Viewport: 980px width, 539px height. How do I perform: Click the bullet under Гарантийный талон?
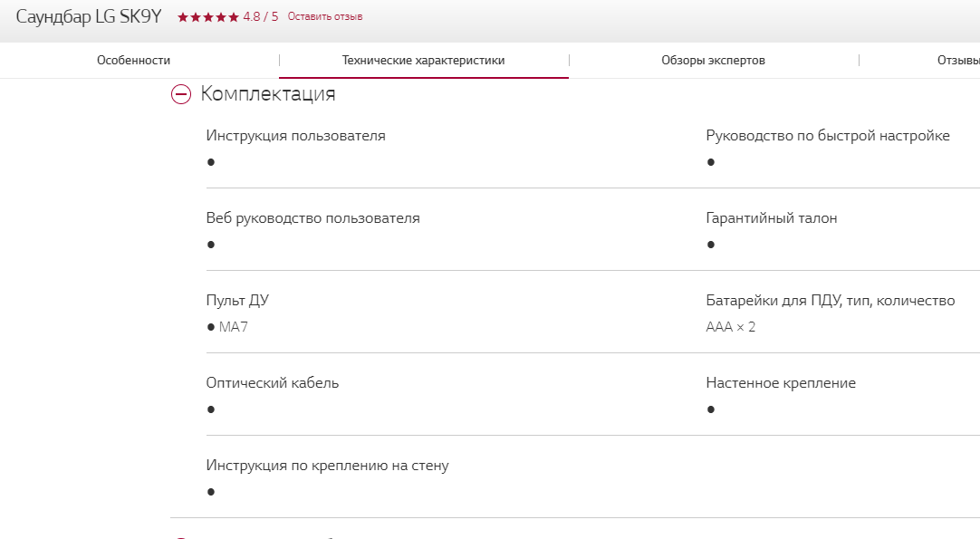(x=711, y=245)
